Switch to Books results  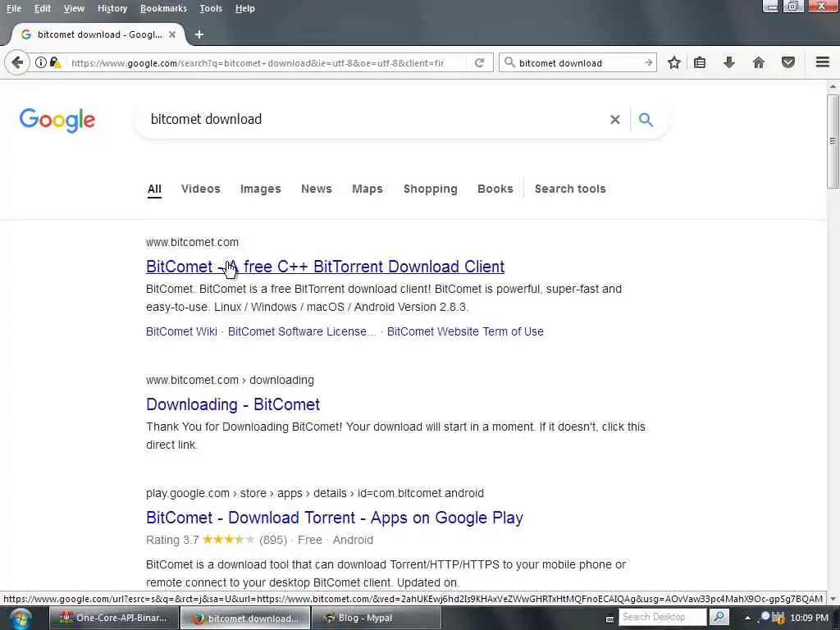point(495,189)
